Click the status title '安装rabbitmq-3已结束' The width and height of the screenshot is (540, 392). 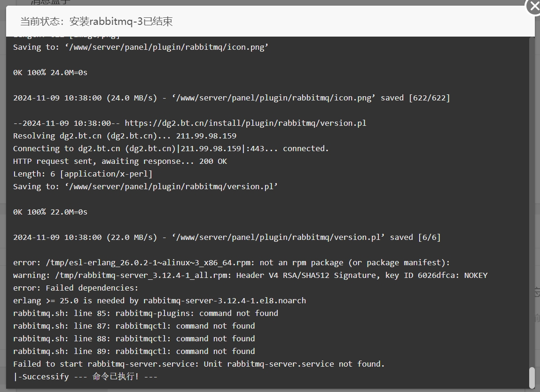tap(121, 21)
